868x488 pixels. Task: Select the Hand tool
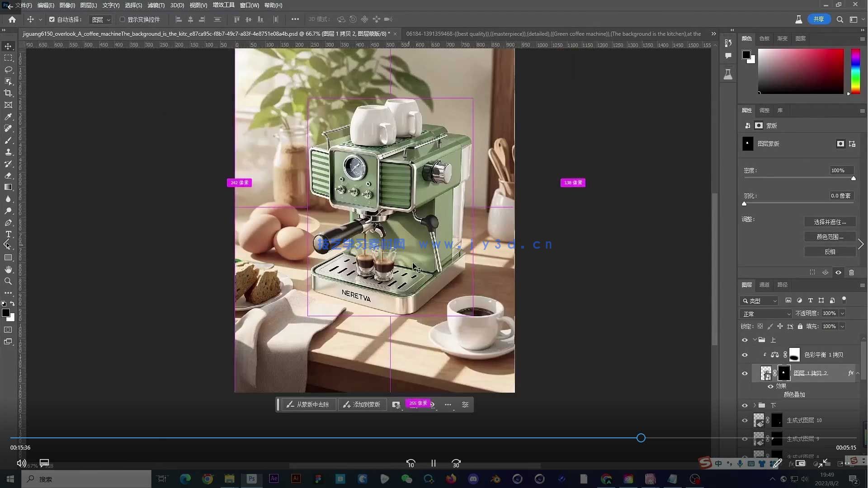pos(8,269)
